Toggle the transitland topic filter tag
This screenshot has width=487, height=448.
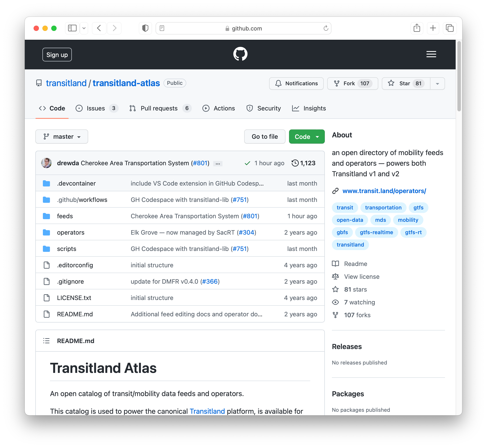click(x=350, y=244)
